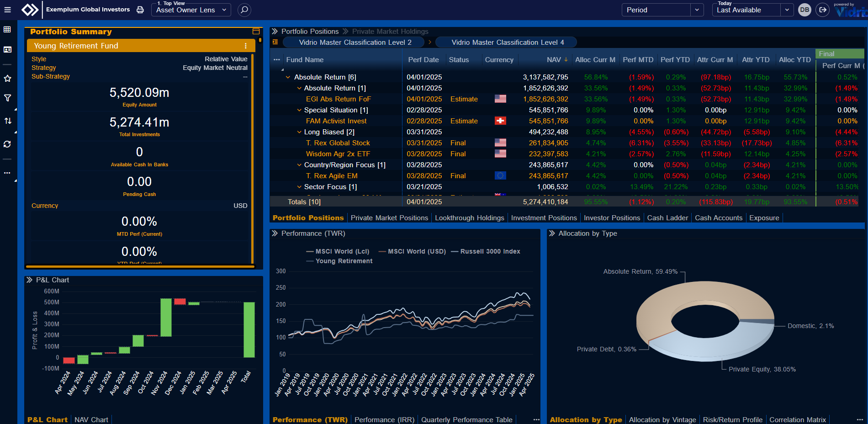Image resolution: width=868 pixels, height=424 pixels.
Task: Sort by NAV column header
Action: coord(554,60)
